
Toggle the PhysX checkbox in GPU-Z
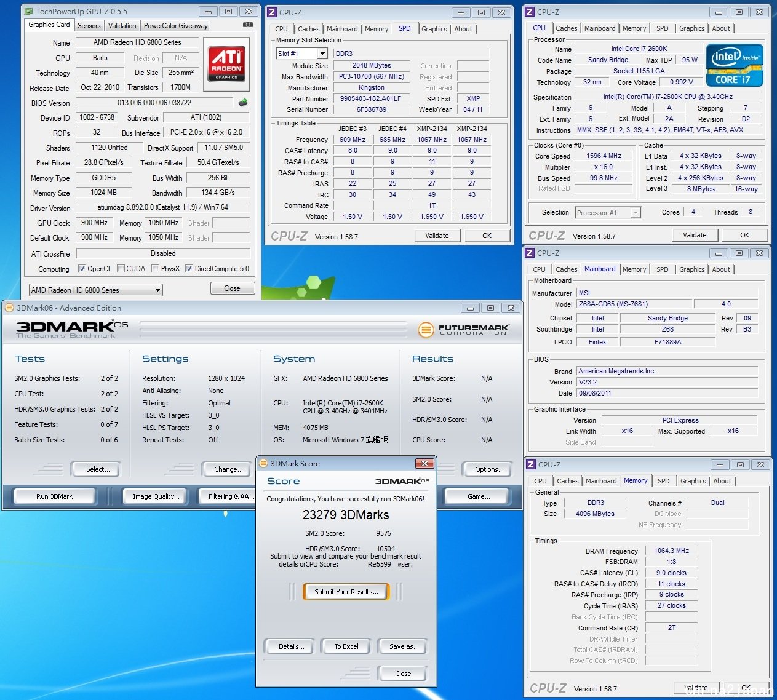coord(156,269)
